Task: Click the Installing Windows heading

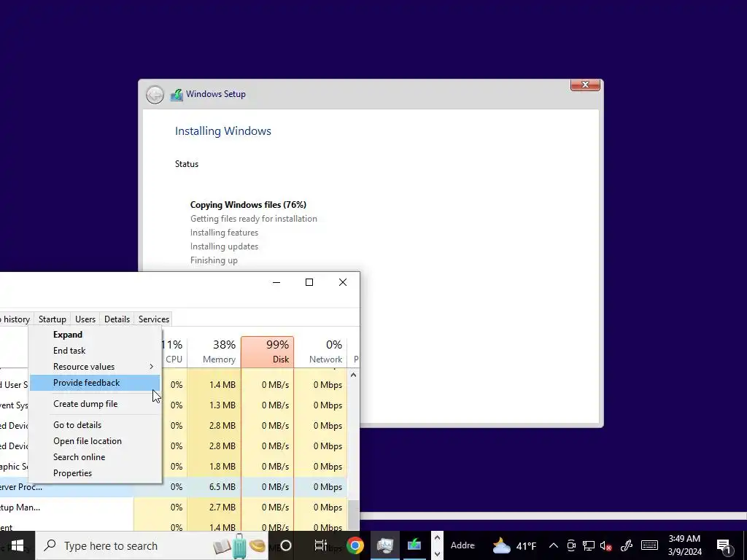Action: pyautogui.click(x=223, y=131)
